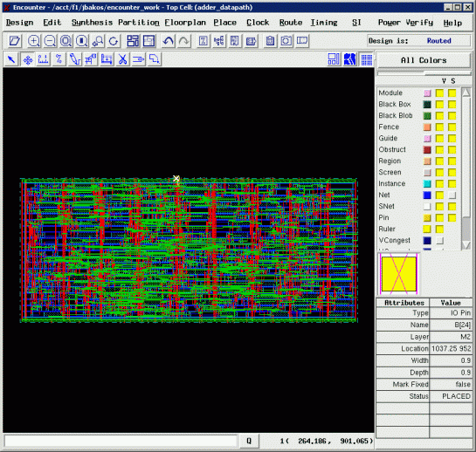The height and width of the screenshot is (452, 476).
Task: Toggle the VCongest visibility checkbox
Action: click(439, 240)
